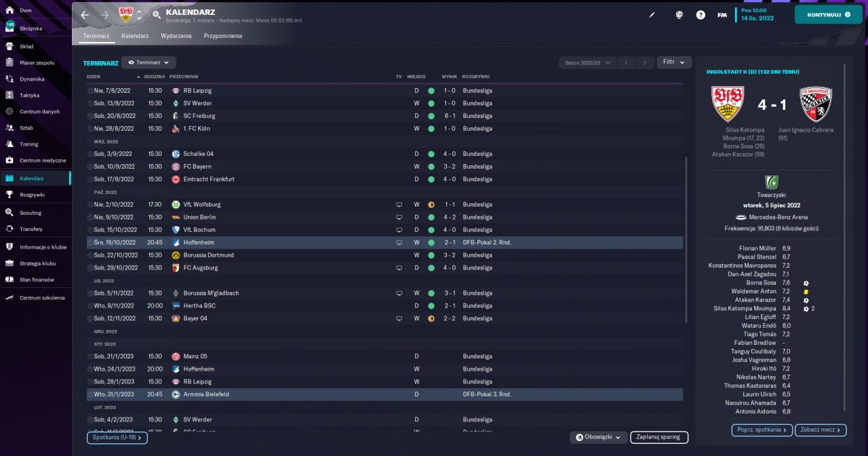
Task: Switch to Terminarz tab
Action: (x=96, y=36)
